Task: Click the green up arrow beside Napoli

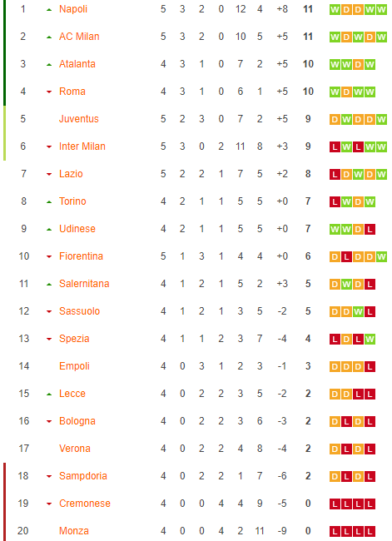Action: [49, 10]
